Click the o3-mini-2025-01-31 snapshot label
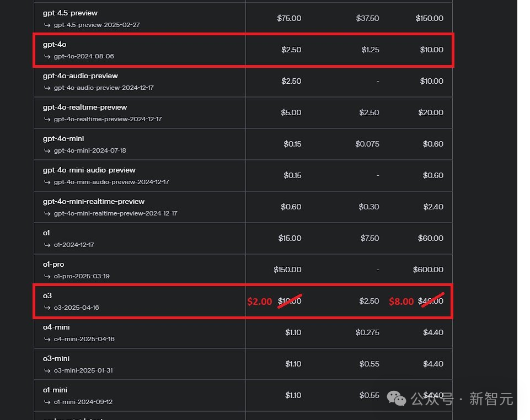Screen dimensions: 530x420 pos(83,370)
